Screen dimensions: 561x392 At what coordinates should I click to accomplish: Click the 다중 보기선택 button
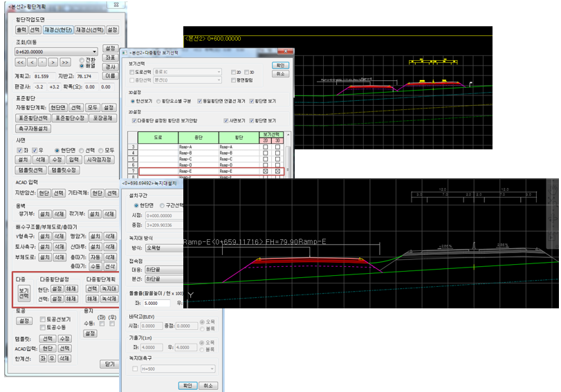coord(24,293)
